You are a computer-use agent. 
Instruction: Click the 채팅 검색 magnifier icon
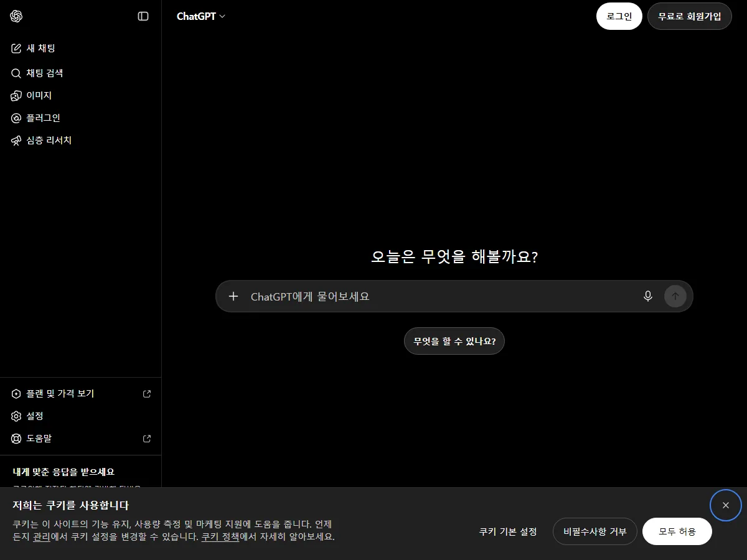coord(16,73)
